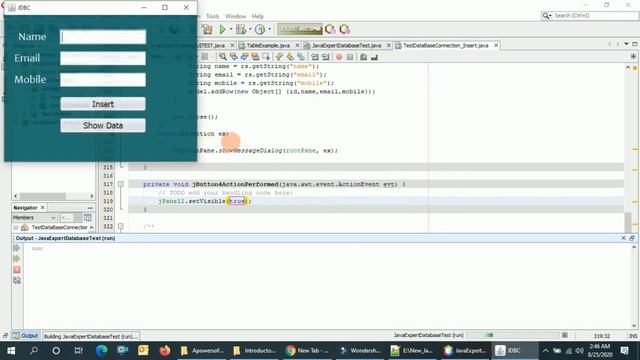The image size is (640, 360).
Task: Close the Output panel
Action: 623,238
